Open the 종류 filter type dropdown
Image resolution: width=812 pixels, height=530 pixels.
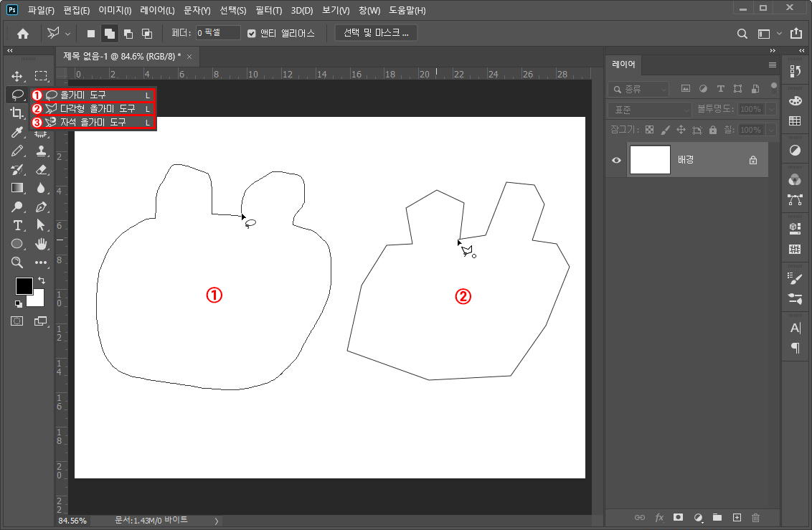638,90
